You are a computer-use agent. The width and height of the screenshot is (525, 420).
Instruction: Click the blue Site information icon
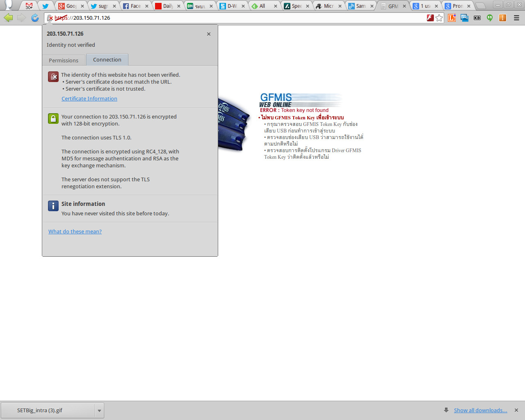tap(53, 205)
